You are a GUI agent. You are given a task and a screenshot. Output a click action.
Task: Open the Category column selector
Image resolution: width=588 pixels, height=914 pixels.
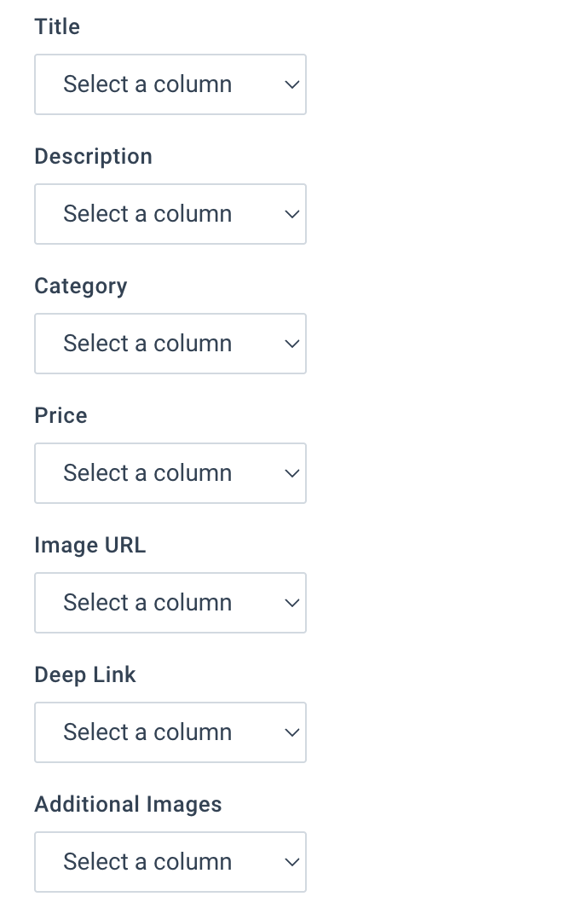170,344
